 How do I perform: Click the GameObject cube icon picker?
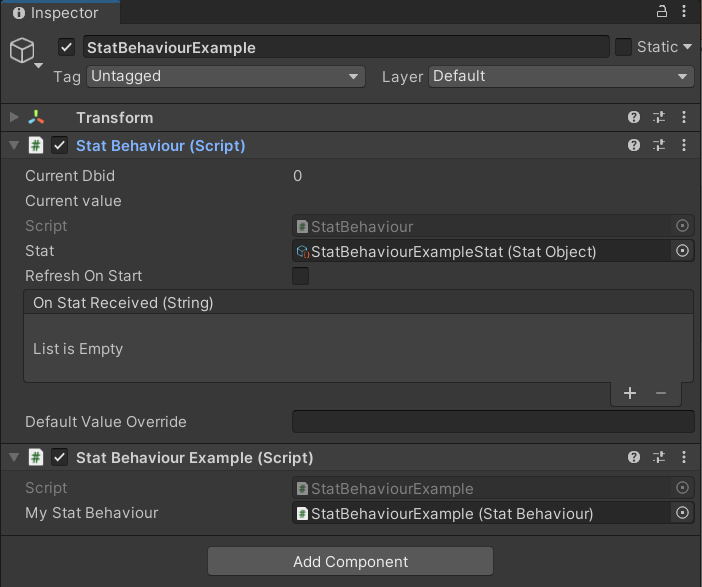coord(22,50)
